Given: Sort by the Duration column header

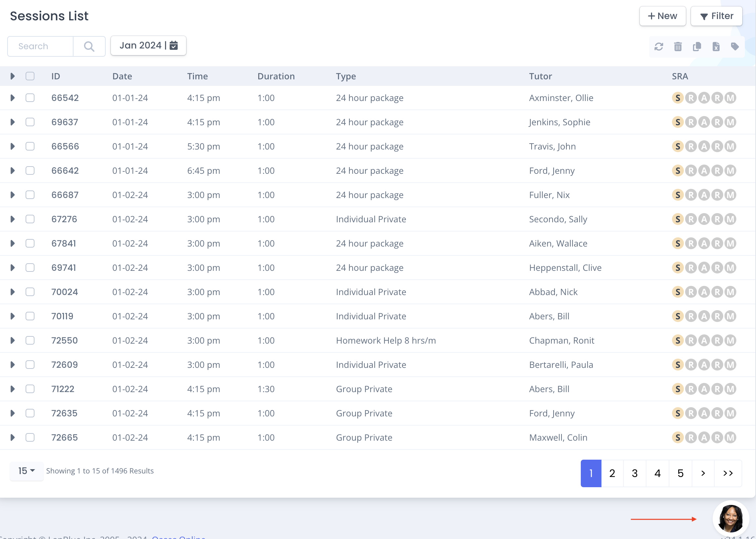Looking at the screenshot, I should (x=276, y=76).
